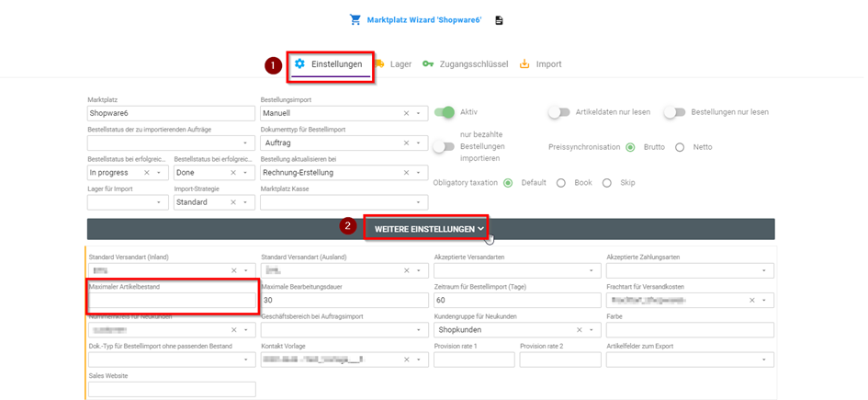
Task: Click the Provision rate 1 field
Action: click(474, 360)
